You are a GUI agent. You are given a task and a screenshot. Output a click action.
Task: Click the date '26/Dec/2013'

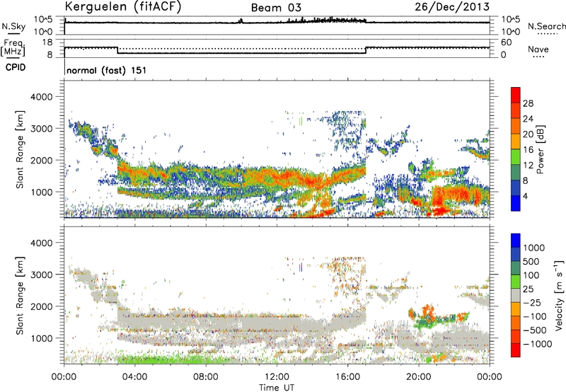click(452, 6)
